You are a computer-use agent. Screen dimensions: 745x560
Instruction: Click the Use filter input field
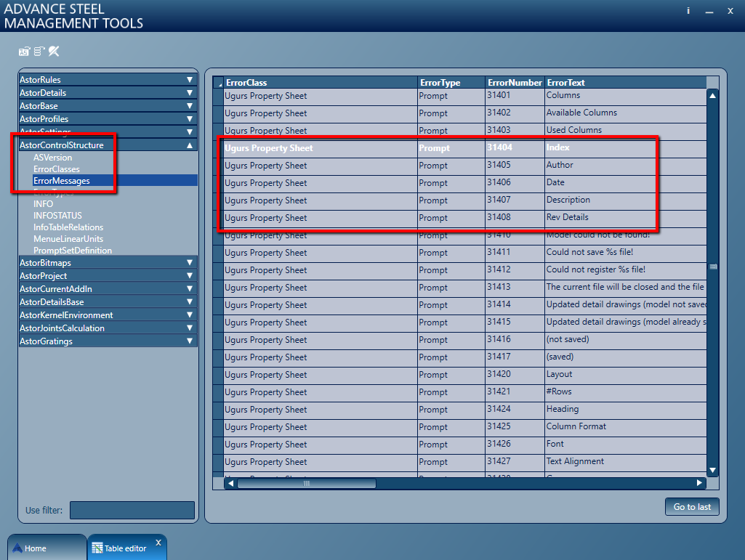tap(132, 510)
